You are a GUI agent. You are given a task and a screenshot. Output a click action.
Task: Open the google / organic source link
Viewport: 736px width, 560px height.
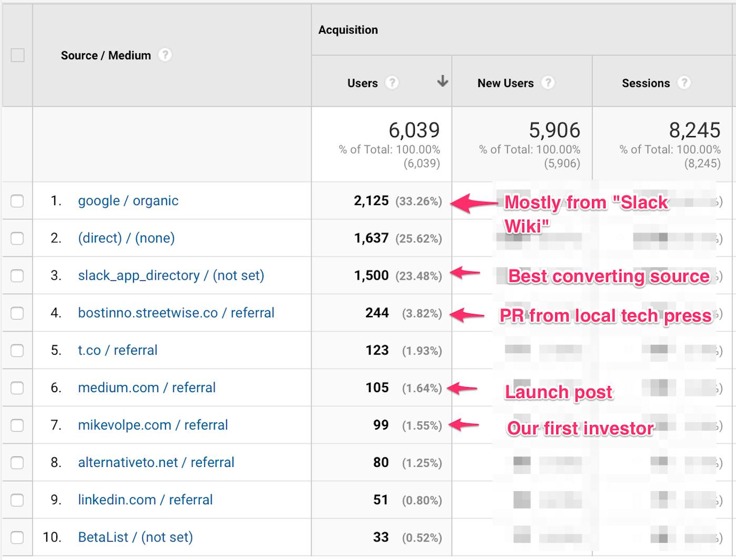click(128, 201)
